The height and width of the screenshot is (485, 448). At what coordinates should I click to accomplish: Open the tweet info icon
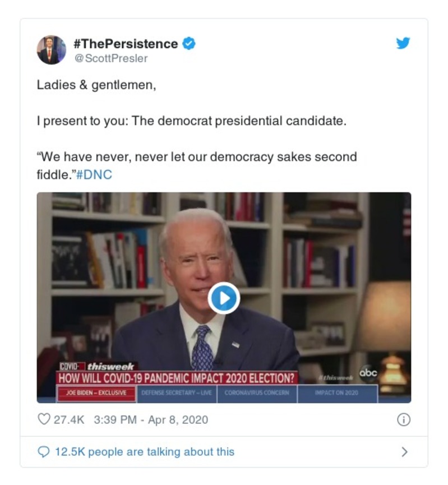[x=403, y=419]
